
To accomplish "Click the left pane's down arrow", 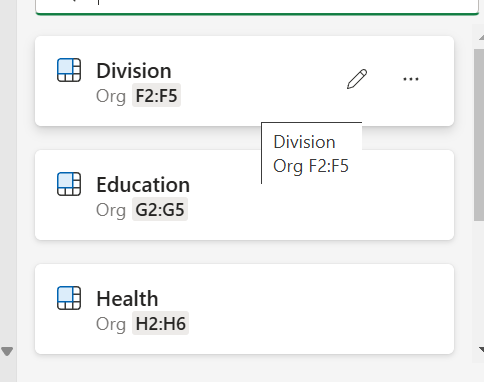I will pos(7,351).
